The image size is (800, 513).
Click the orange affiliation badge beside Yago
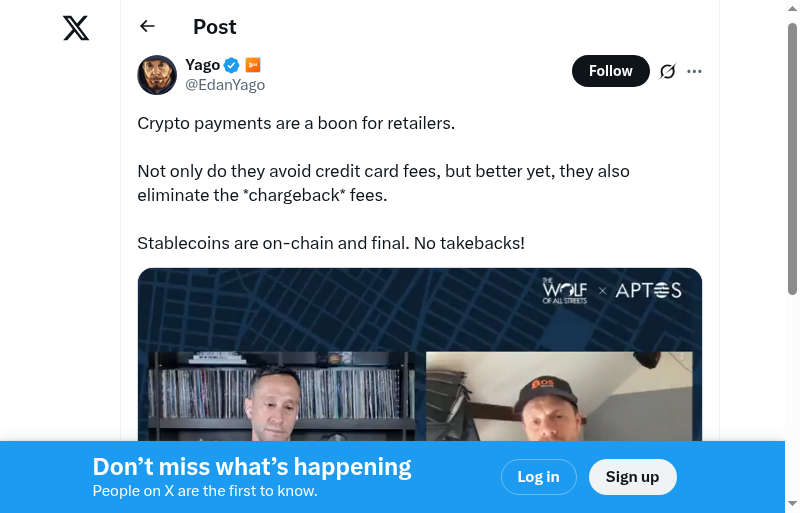(x=253, y=65)
